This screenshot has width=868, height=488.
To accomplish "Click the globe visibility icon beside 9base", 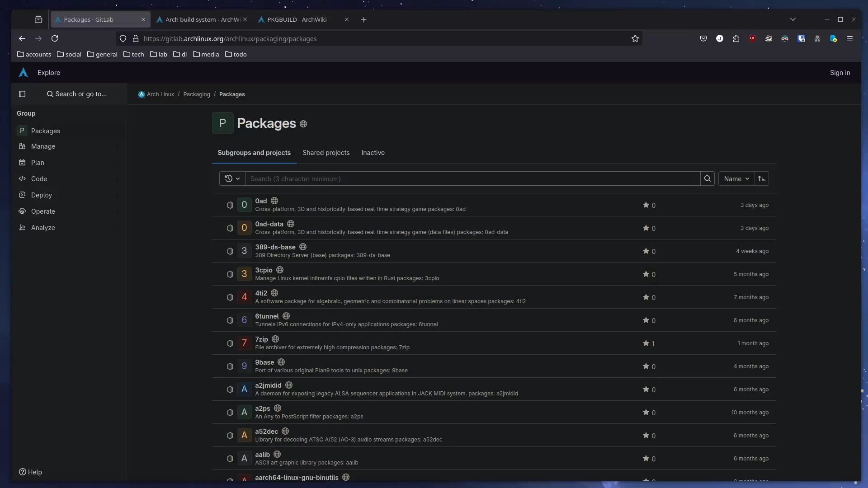I will pyautogui.click(x=281, y=362).
